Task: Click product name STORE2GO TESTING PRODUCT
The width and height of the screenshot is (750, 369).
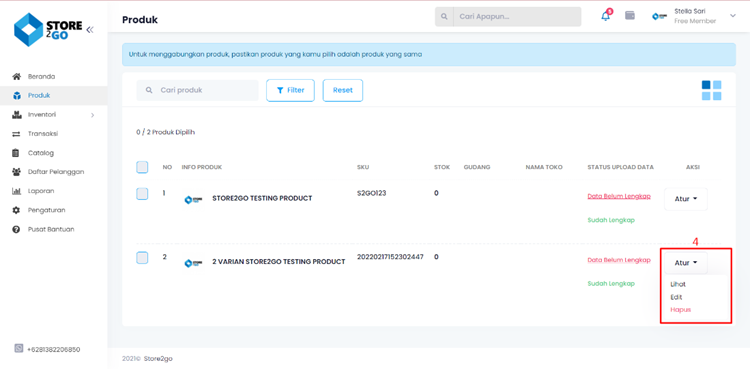Action: coord(262,198)
